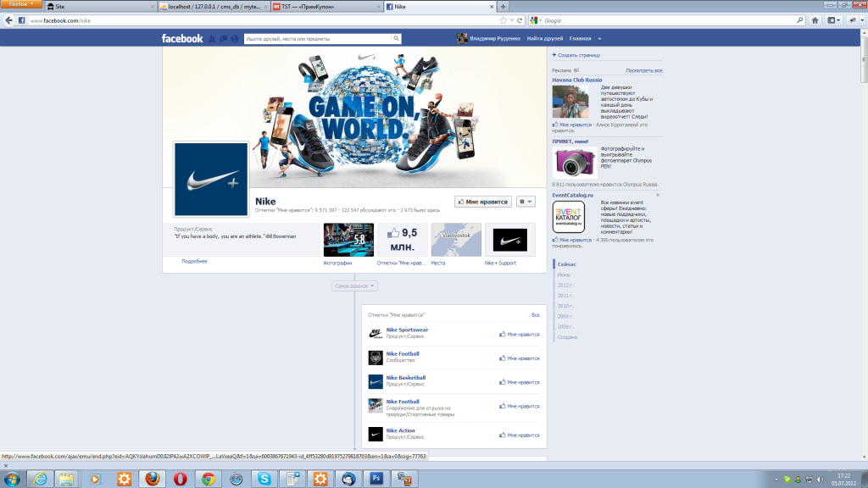Switch to the TST ПримКупон tab
Screen dimensions: 868x488
[326, 7]
